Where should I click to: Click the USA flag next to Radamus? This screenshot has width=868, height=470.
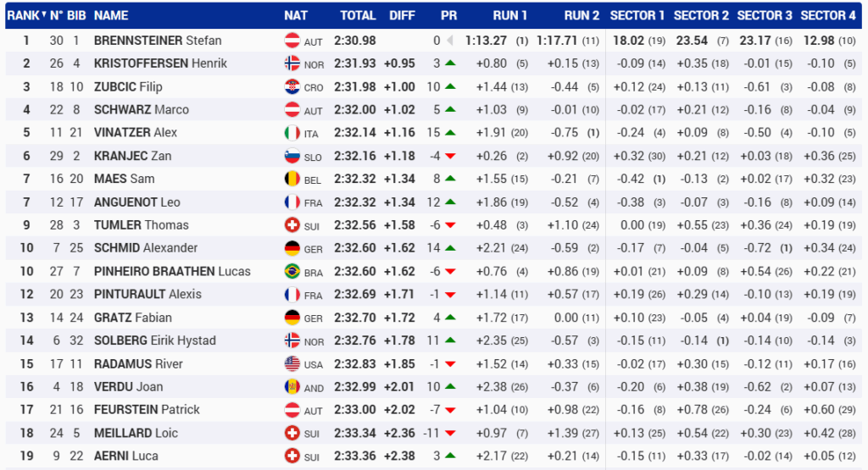[x=292, y=363]
